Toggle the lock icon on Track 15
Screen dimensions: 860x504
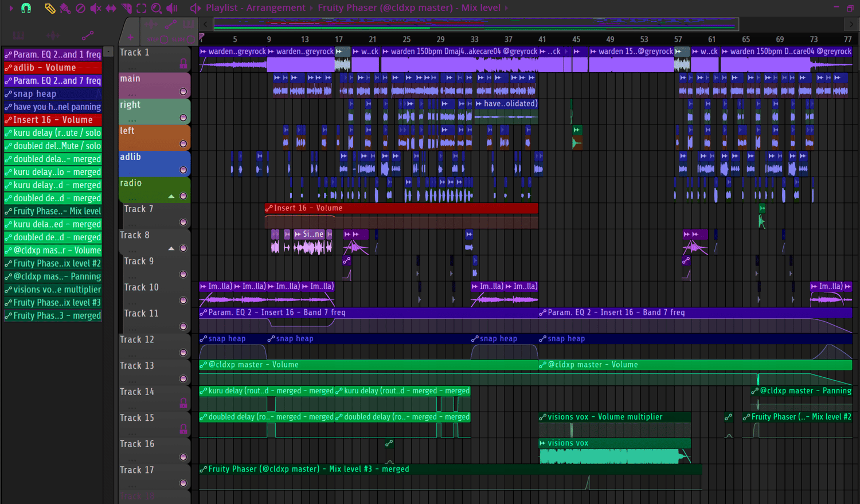tap(183, 429)
